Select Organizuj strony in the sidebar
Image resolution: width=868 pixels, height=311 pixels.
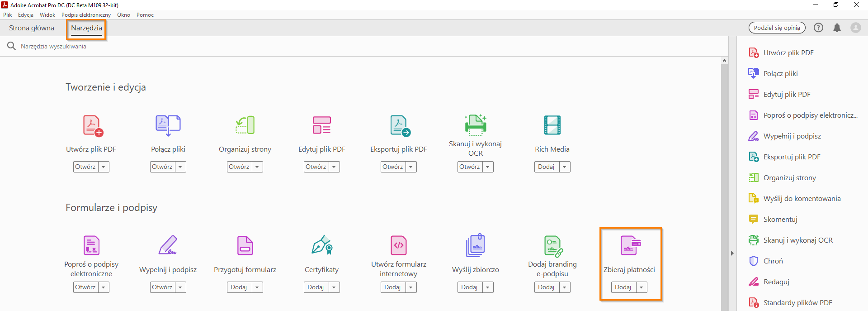782,177
